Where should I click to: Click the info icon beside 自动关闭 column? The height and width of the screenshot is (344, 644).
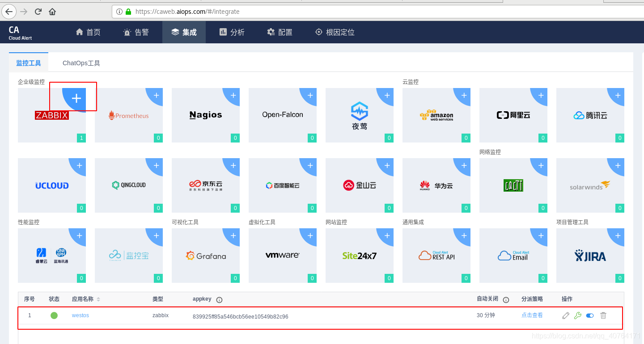[x=506, y=299]
